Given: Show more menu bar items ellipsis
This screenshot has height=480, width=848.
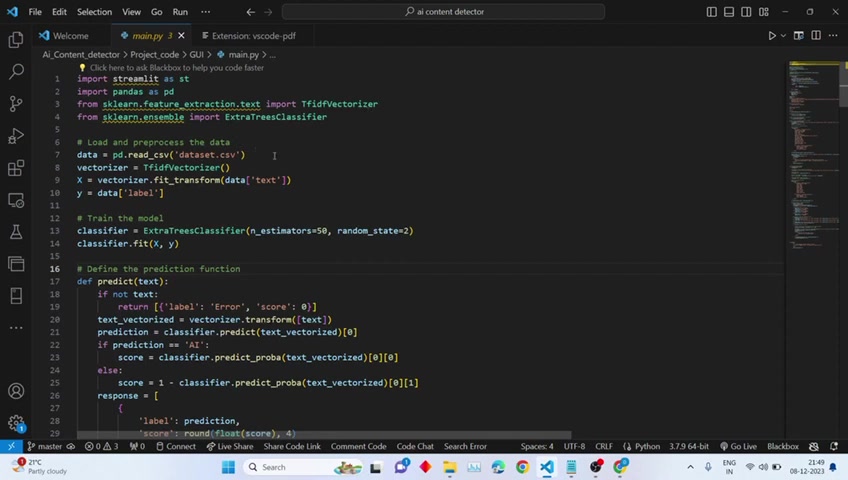Looking at the screenshot, I should 206,12.
